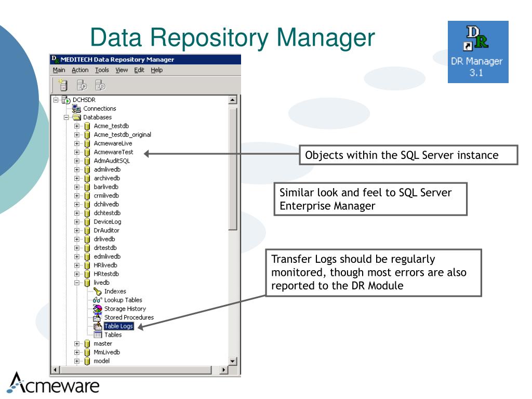Click the new server toolbar icon
532x399 pixels.
pyautogui.click(x=63, y=85)
